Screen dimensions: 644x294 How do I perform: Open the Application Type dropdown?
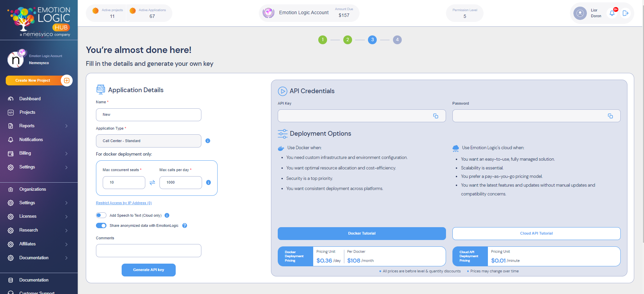tap(149, 141)
